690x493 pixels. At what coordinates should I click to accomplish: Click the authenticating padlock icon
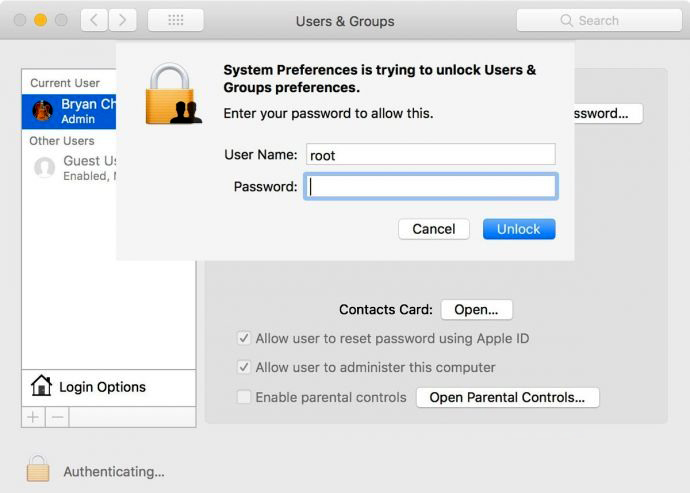[x=38, y=468]
